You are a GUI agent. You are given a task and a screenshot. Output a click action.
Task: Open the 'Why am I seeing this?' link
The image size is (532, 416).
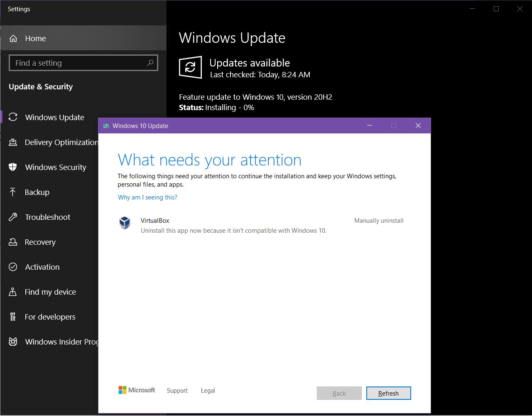pyautogui.click(x=147, y=197)
